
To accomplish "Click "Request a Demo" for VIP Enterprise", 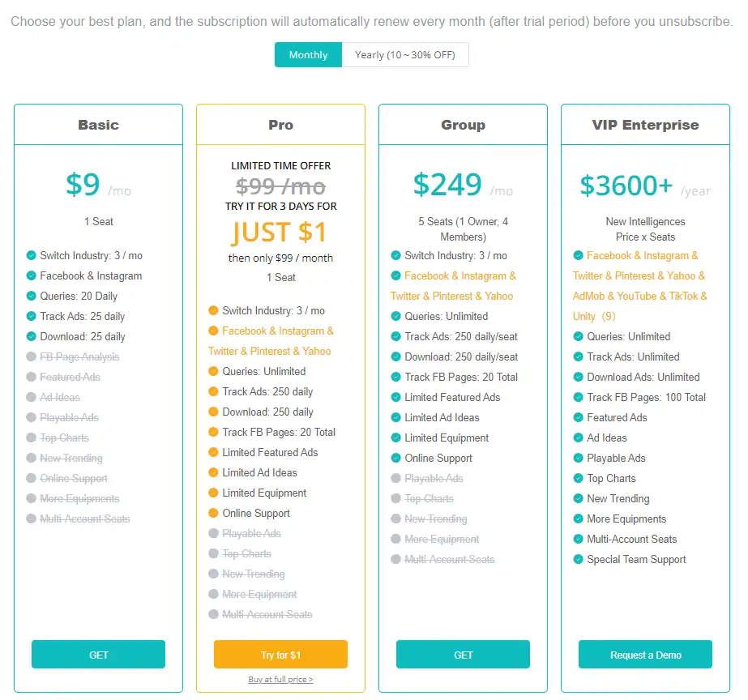I will click(645, 655).
